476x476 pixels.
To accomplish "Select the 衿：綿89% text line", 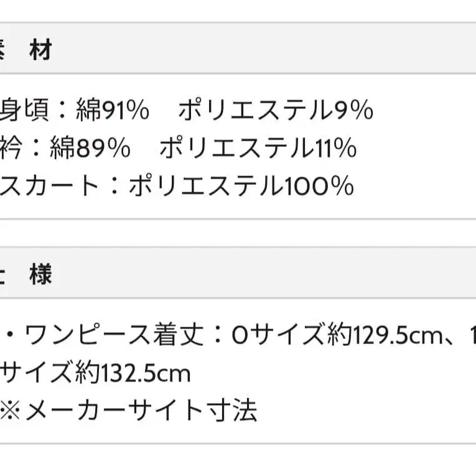I will tap(65, 148).
